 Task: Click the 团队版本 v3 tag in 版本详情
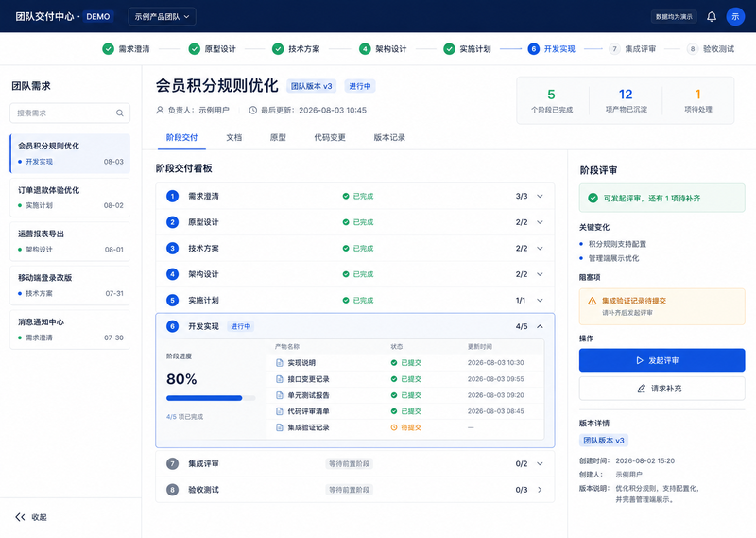[x=604, y=441]
